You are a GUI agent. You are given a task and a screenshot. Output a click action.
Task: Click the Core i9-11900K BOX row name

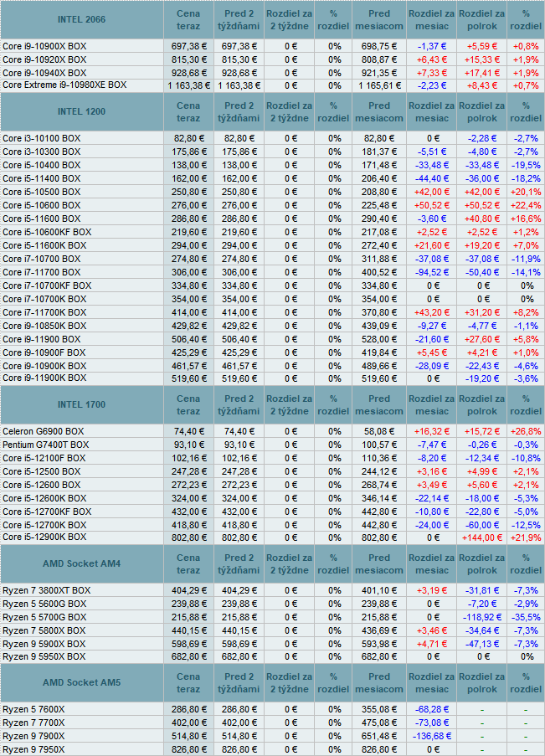[44, 378]
